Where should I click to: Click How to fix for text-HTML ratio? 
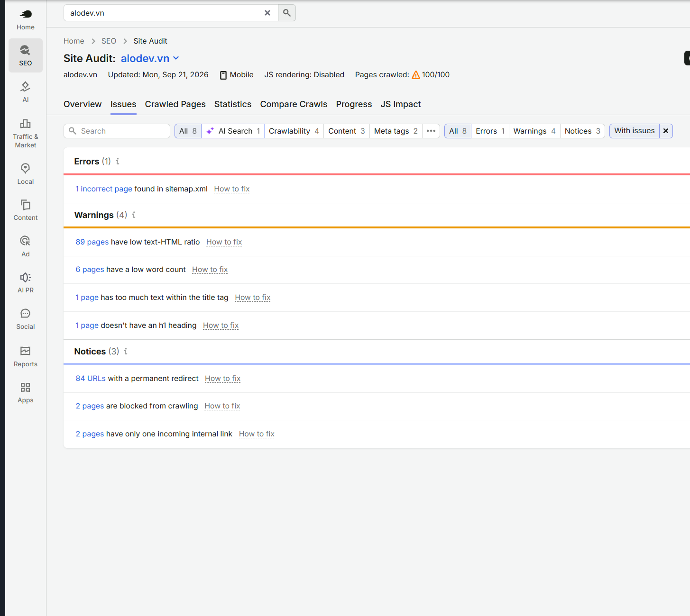[x=224, y=242]
